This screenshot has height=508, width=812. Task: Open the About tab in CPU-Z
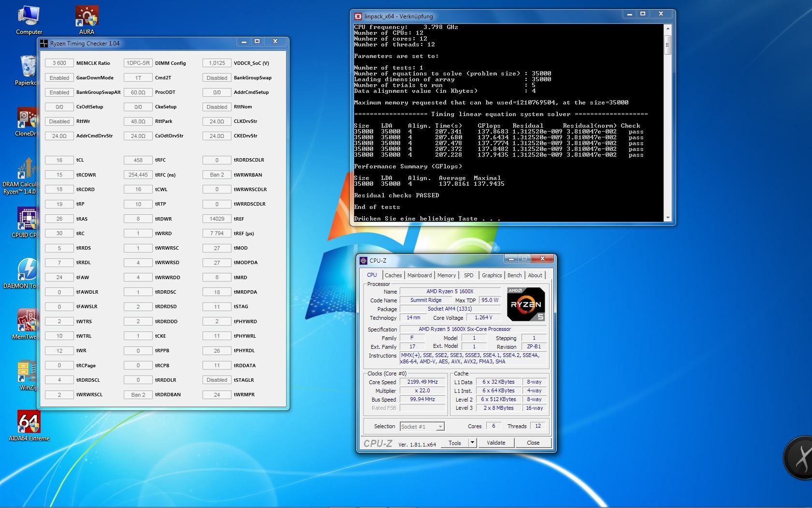point(535,275)
